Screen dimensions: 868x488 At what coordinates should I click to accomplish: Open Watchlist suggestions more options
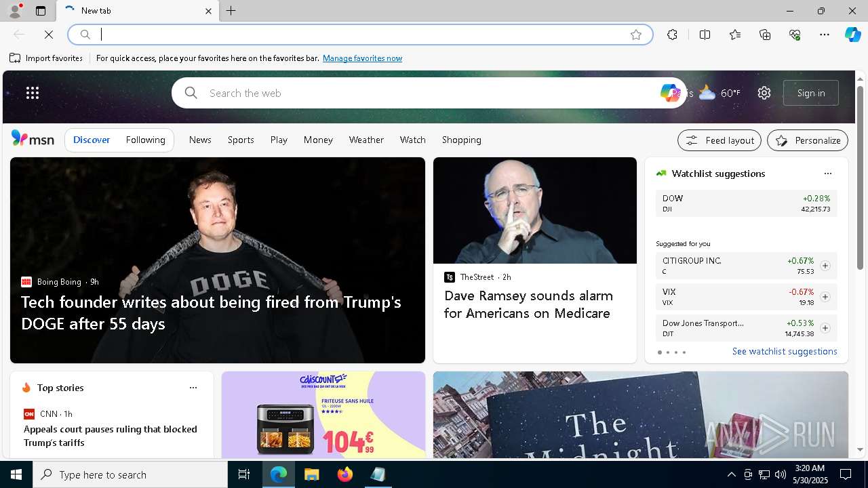click(828, 174)
